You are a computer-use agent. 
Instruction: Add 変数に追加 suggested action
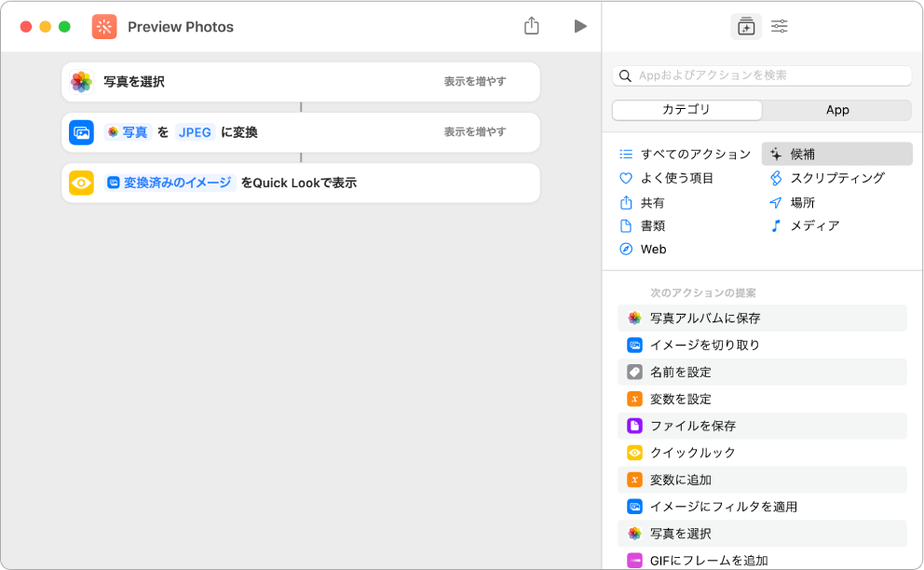[762, 480]
